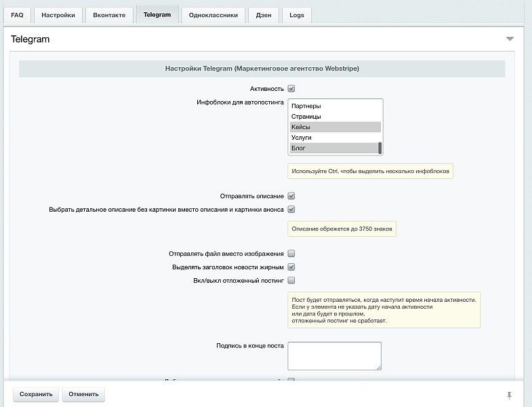
Task: Go to Одноклассники tab
Action: pos(213,15)
